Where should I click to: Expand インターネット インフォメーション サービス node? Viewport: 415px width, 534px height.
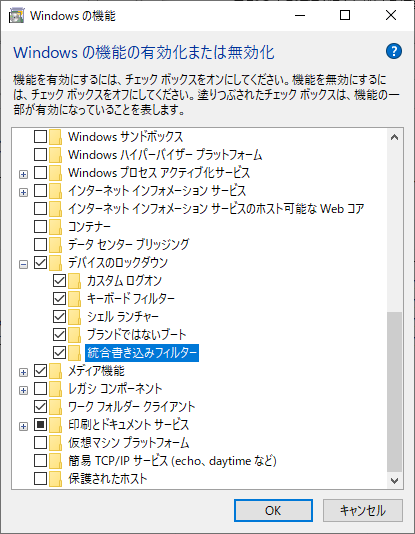[23, 192]
